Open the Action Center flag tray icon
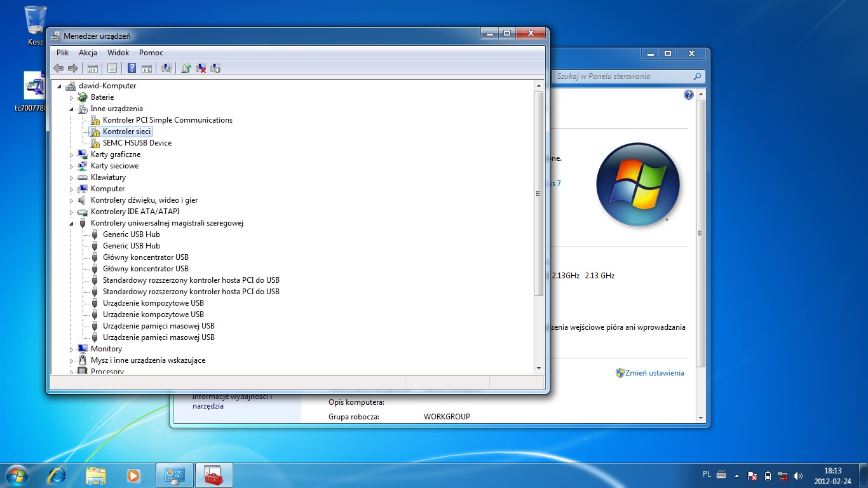This screenshot has width=868, height=488. point(752,475)
